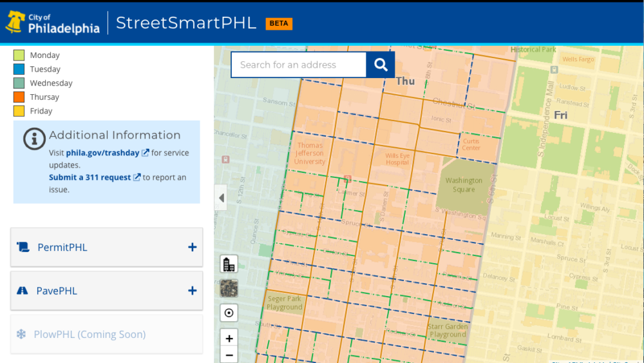Click Curtis Center map label

(471, 144)
